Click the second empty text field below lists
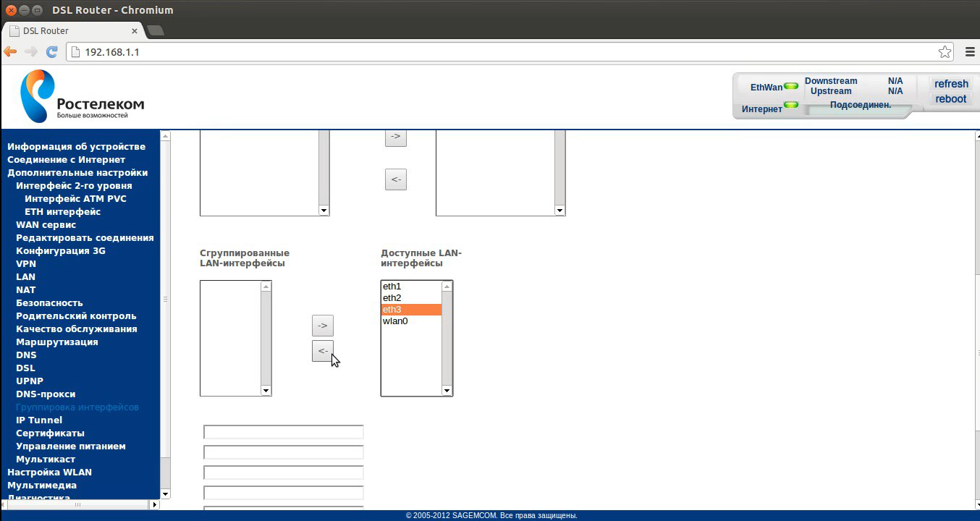This screenshot has height=521, width=980. click(x=284, y=452)
